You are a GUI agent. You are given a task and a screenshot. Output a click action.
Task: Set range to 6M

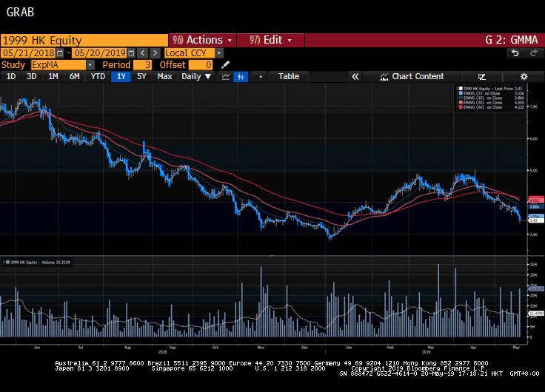(74, 76)
